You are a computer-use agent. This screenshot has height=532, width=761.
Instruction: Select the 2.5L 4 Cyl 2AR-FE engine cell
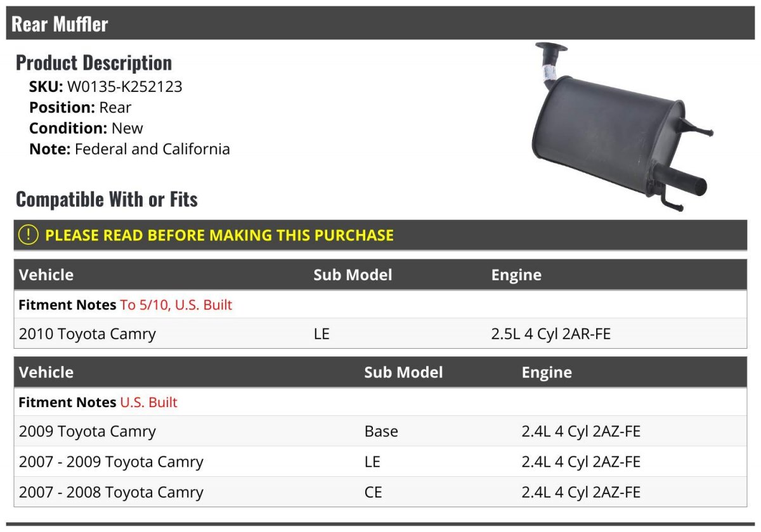(551, 334)
